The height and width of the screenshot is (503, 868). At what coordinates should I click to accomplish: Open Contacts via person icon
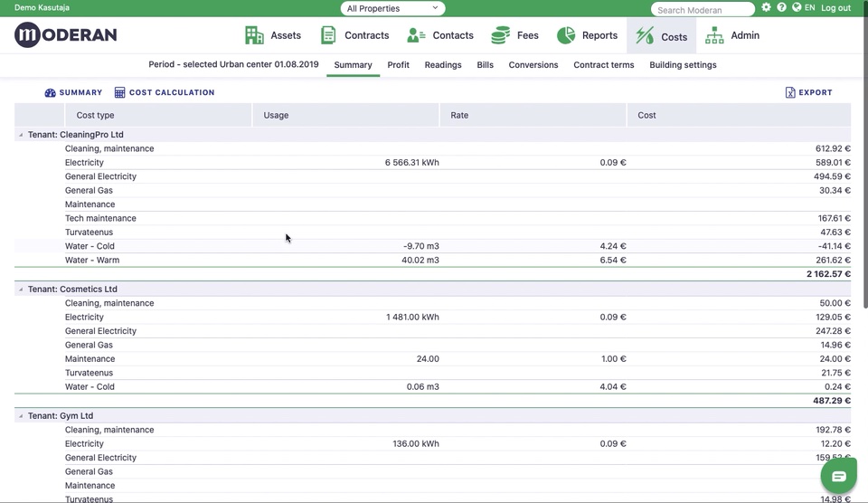(416, 35)
